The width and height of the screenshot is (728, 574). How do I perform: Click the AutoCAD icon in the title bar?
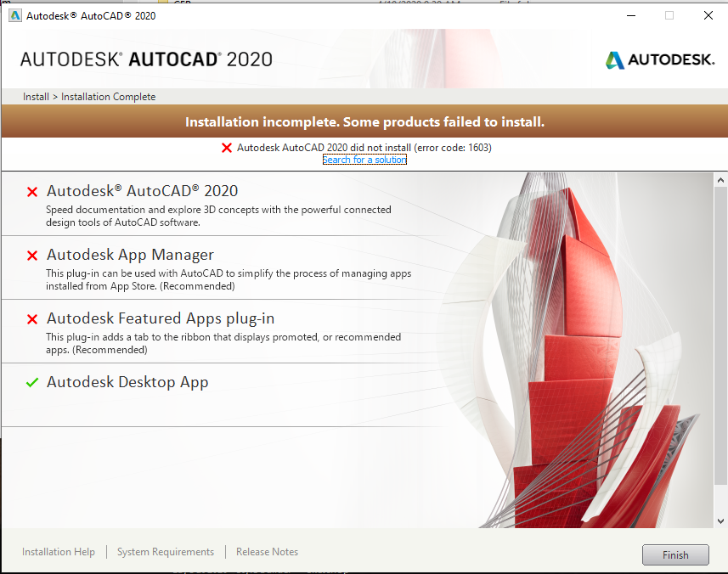14,15
